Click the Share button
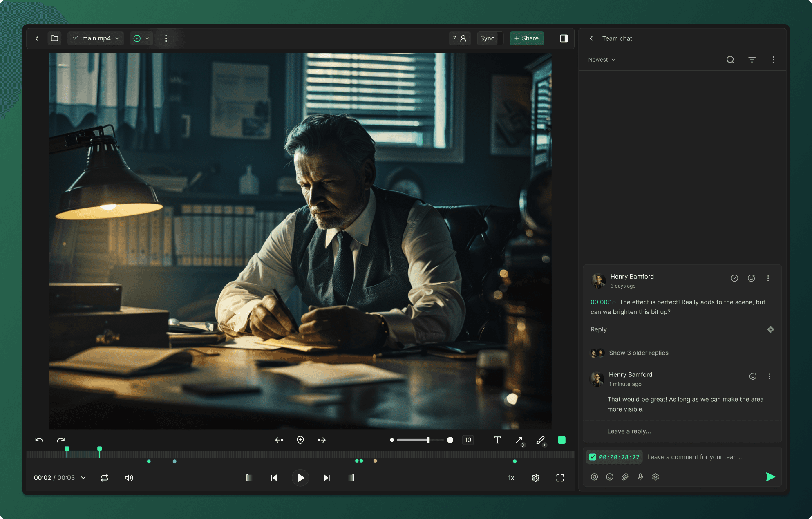 526,38
